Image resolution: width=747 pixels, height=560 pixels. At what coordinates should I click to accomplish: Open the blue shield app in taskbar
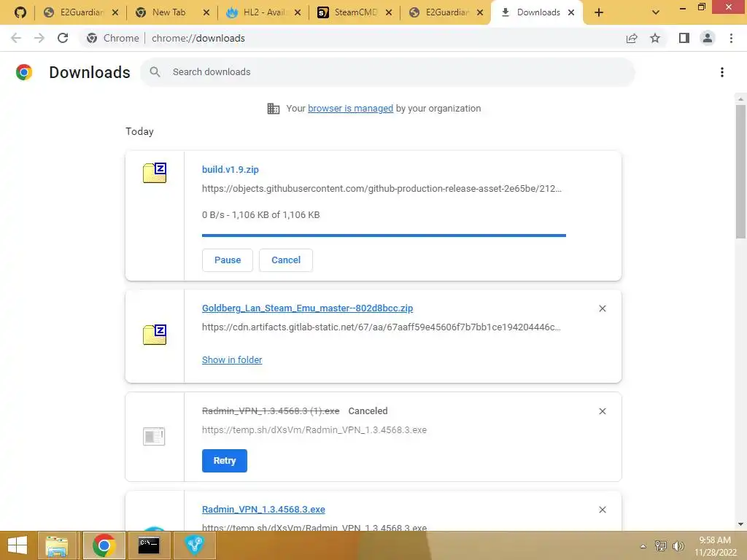194,545
